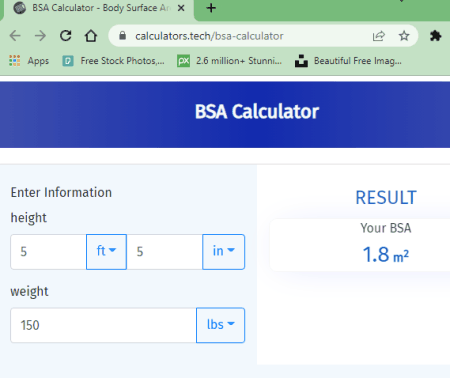Bookmark this page with the star icon

click(404, 36)
